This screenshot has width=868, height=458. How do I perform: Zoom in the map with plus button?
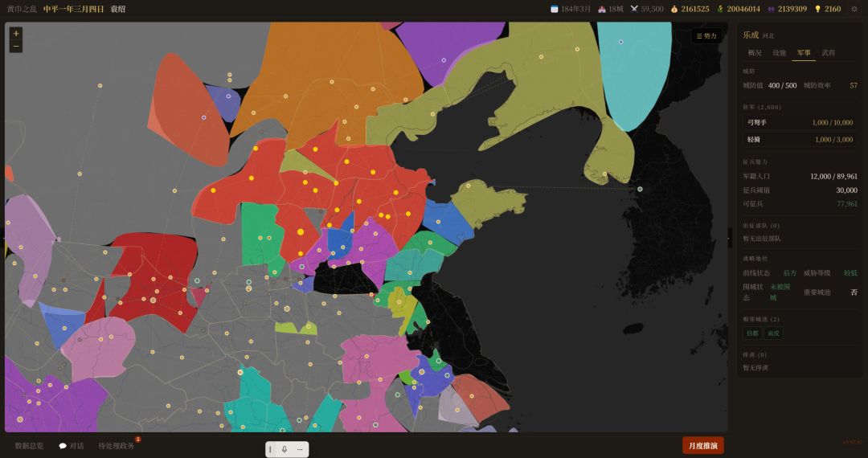[x=16, y=34]
